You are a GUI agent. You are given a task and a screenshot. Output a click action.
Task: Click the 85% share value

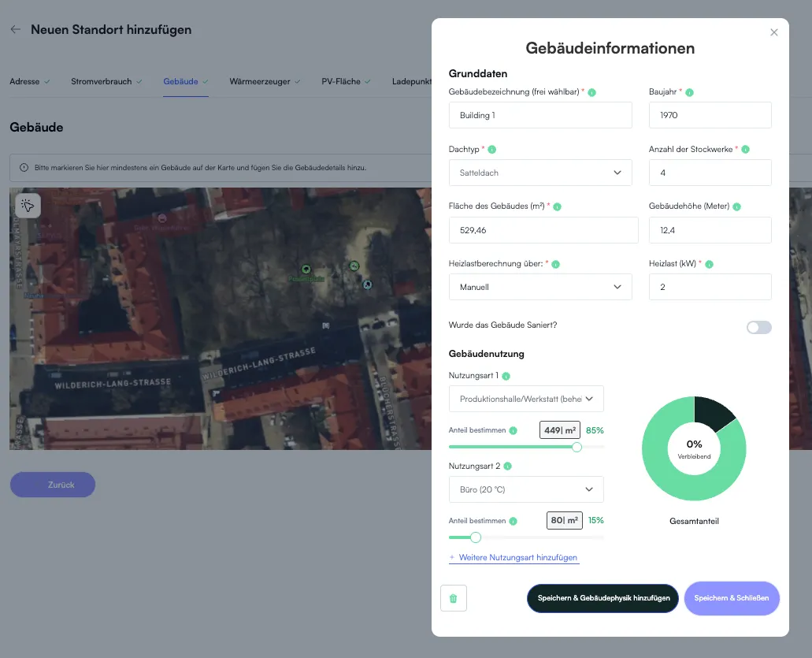pos(595,430)
